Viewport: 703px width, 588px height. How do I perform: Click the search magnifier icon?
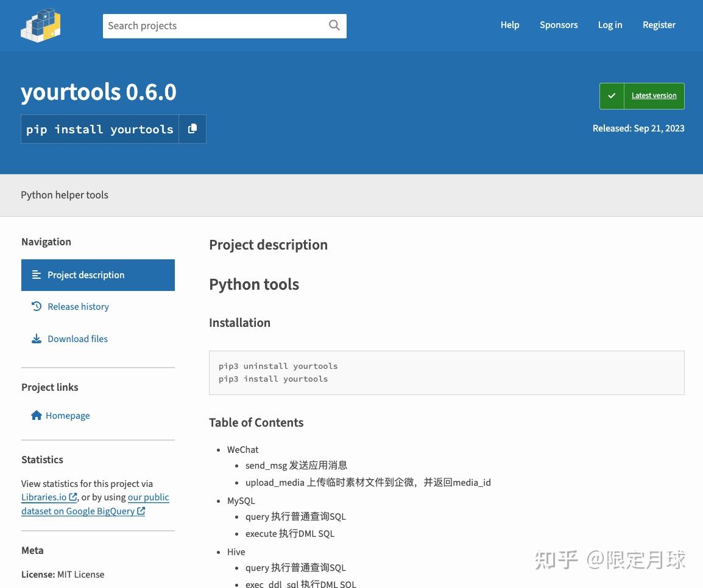pos(334,26)
